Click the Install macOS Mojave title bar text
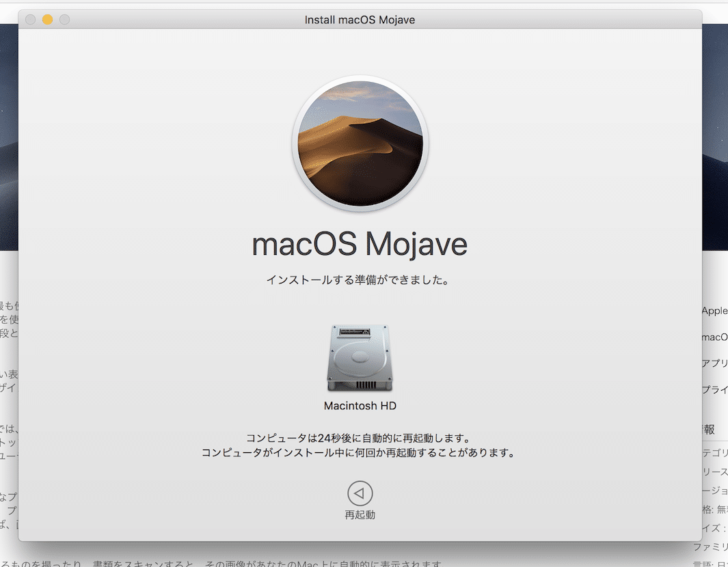 (x=360, y=20)
